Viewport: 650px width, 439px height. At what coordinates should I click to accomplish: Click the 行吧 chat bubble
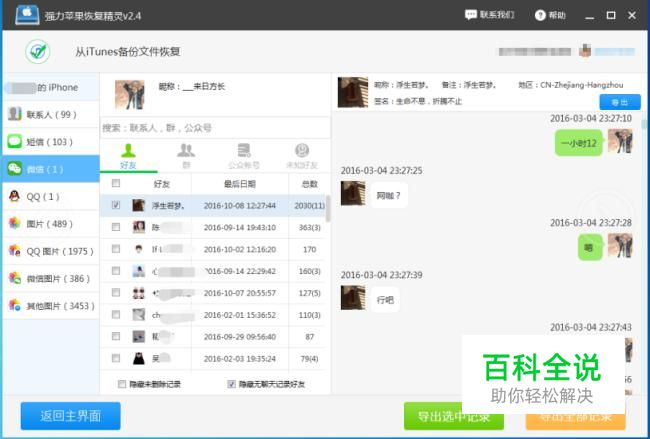click(385, 300)
